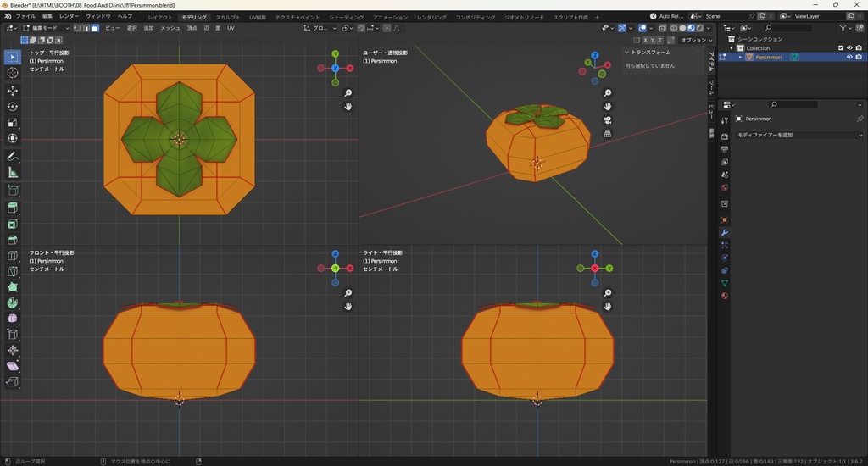Open the Material properties tab
Image resolution: width=868 pixels, height=466 pixels.
click(725, 296)
